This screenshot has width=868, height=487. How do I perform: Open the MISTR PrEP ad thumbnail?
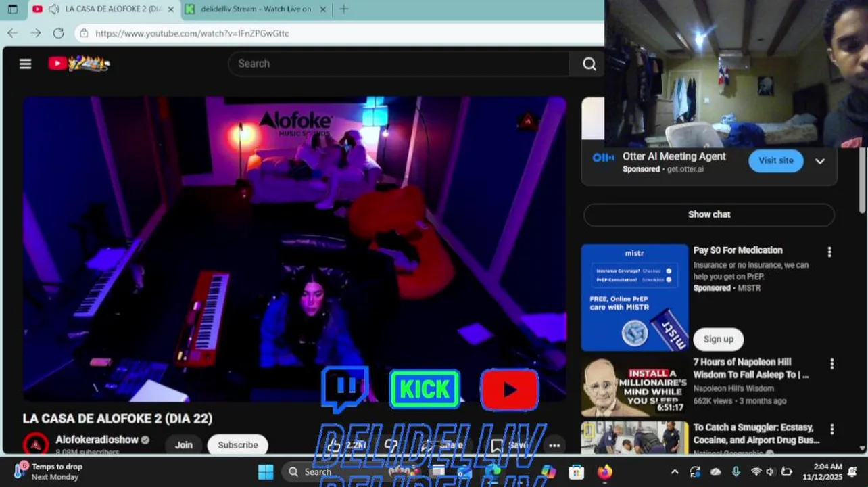(x=634, y=298)
